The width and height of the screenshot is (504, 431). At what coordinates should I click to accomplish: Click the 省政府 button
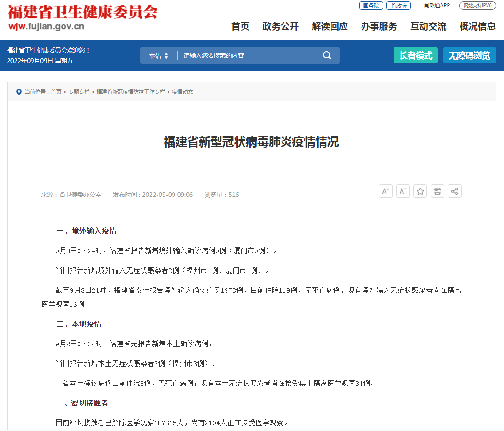pos(398,6)
